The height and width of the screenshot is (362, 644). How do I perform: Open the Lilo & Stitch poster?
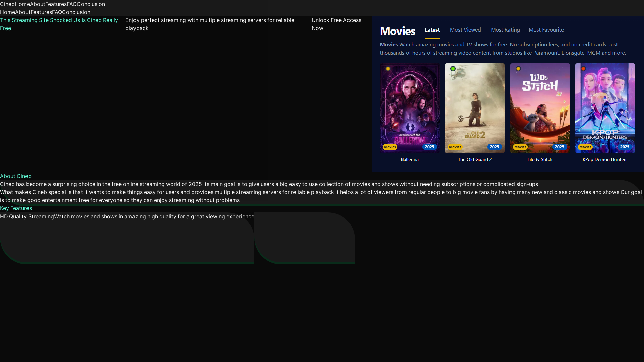540,108
